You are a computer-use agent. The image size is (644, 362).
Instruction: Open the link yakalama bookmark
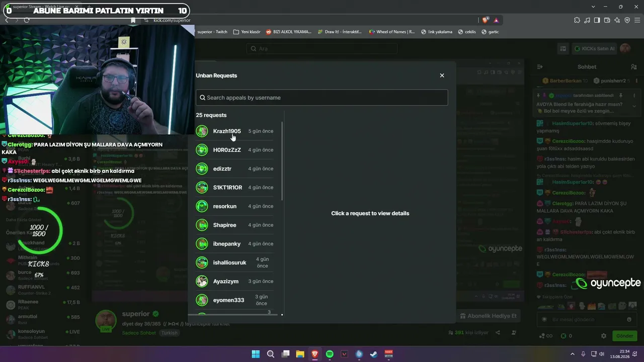coord(436,32)
